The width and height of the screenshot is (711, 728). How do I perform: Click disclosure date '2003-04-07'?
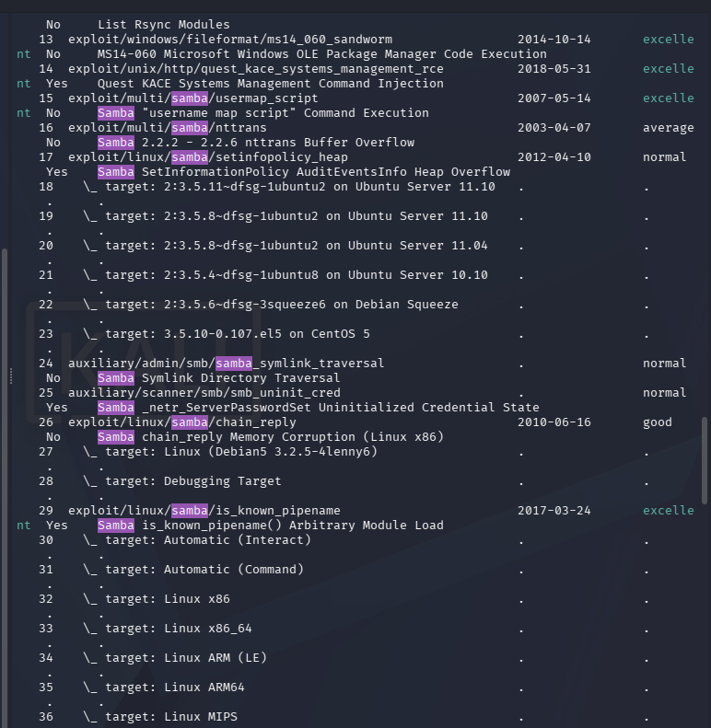554,128
